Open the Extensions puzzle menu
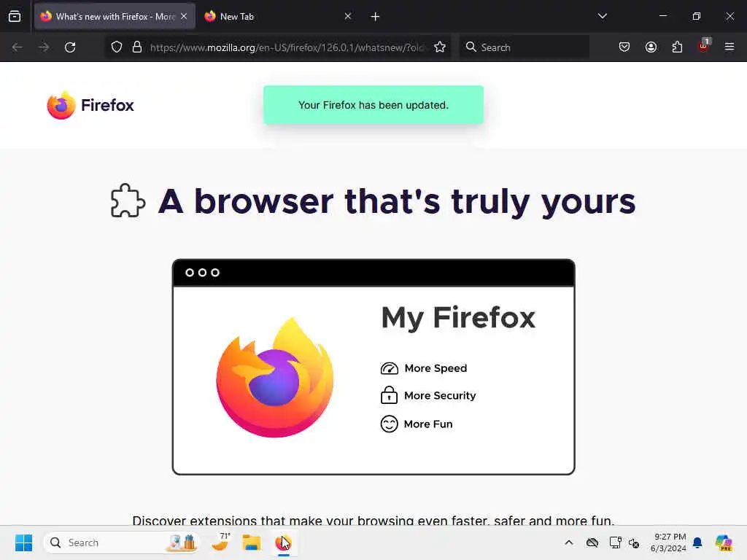 point(677,47)
